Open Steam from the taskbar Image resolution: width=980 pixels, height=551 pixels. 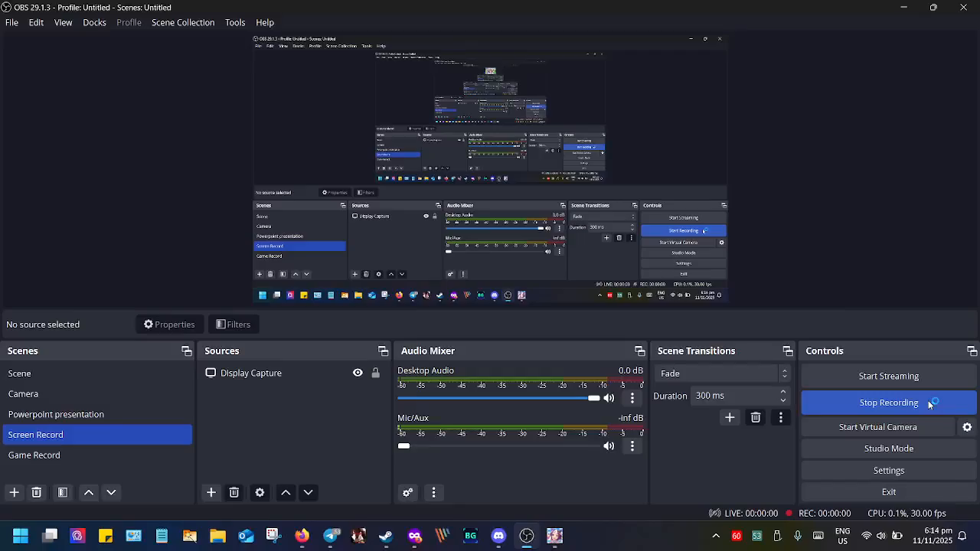pos(386,536)
